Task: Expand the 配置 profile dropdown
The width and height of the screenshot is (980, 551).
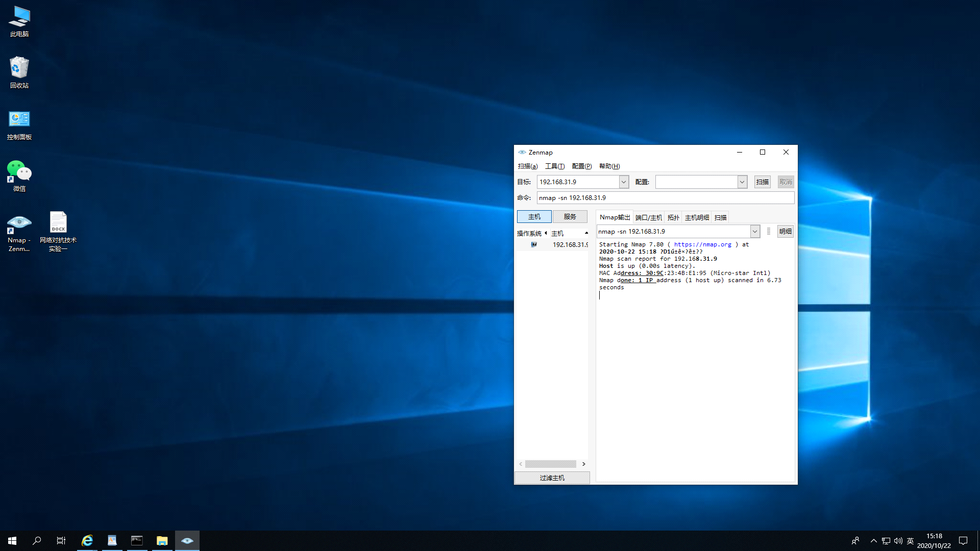Action: tap(742, 182)
